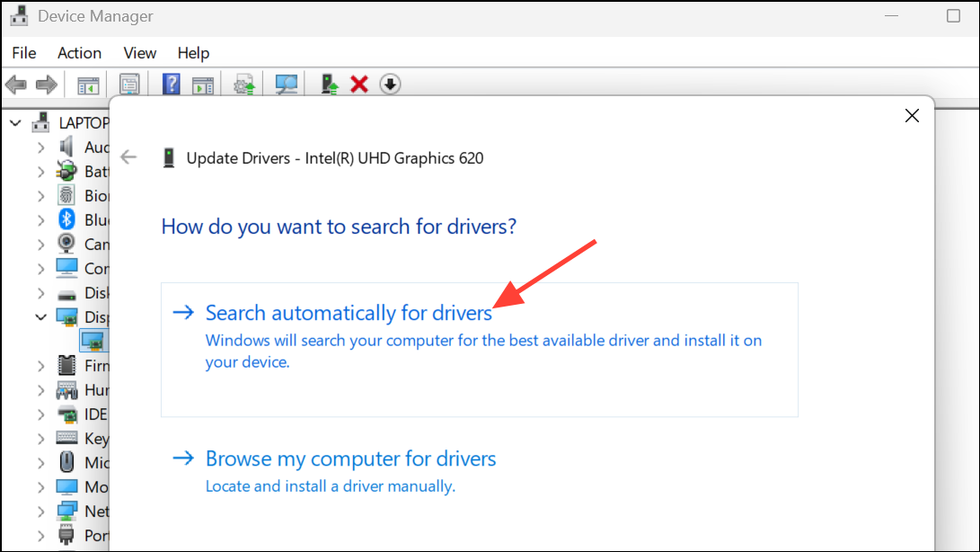
Task: Open the Help menu
Action: [193, 53]
